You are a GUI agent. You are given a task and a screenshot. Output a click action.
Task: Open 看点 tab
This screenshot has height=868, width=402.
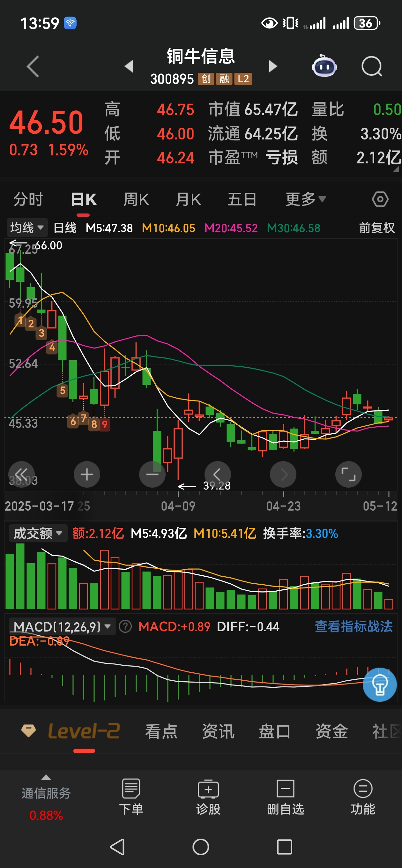pyautogui.click(x=161, y=731)
